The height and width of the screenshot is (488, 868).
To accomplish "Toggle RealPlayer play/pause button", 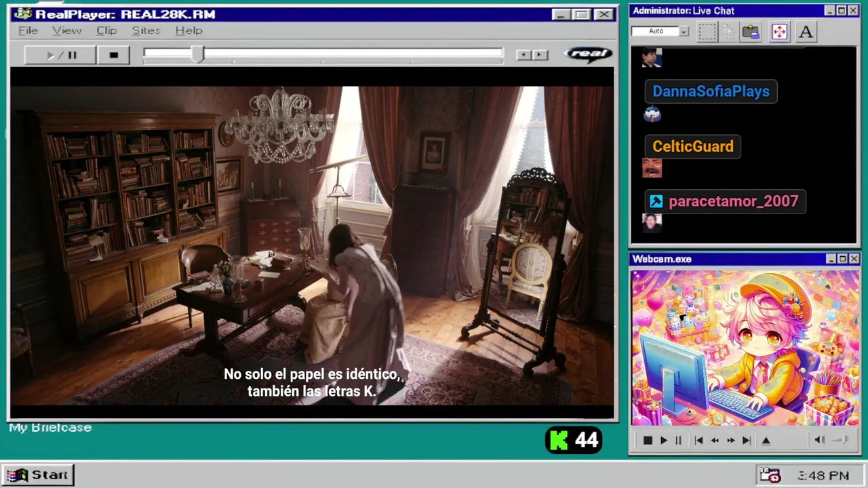I will pos(60,55).
